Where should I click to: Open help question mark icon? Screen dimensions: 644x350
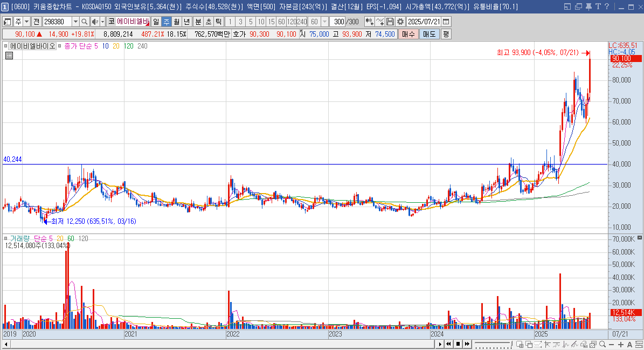click(607, 6)
